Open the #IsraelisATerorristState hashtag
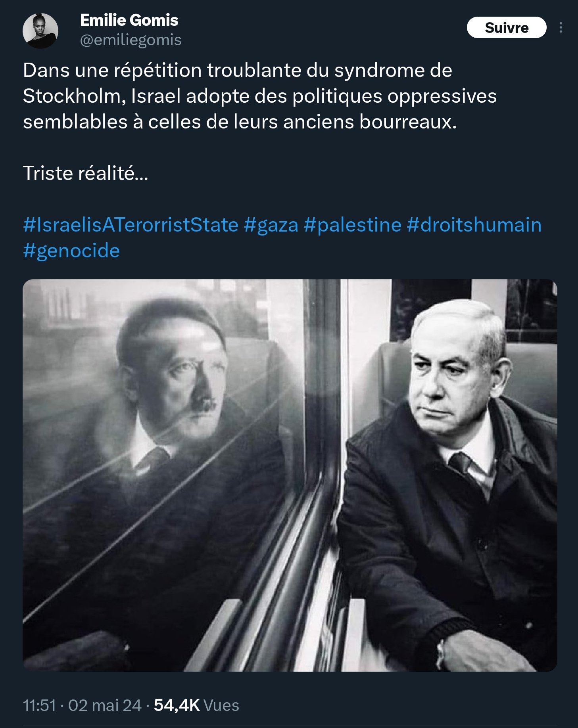Viewport: 578px width, 728px height. pos(131,225)
